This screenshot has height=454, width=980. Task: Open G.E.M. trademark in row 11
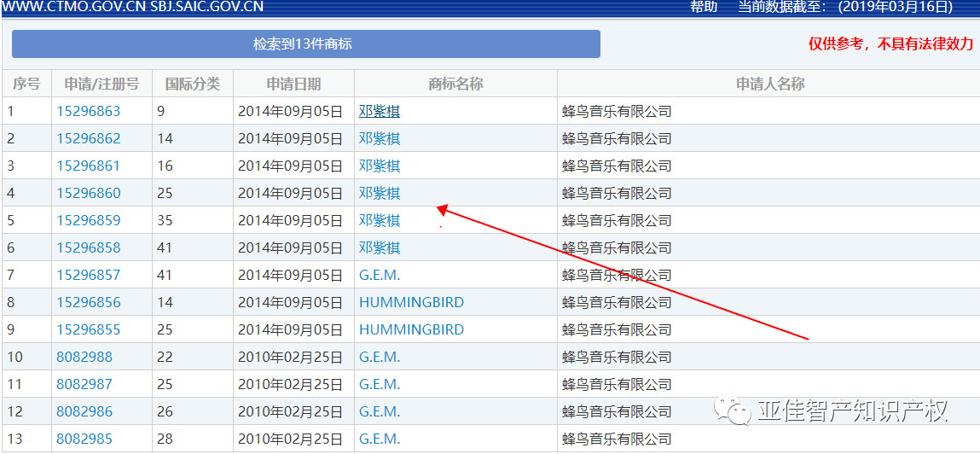[380, 385]
